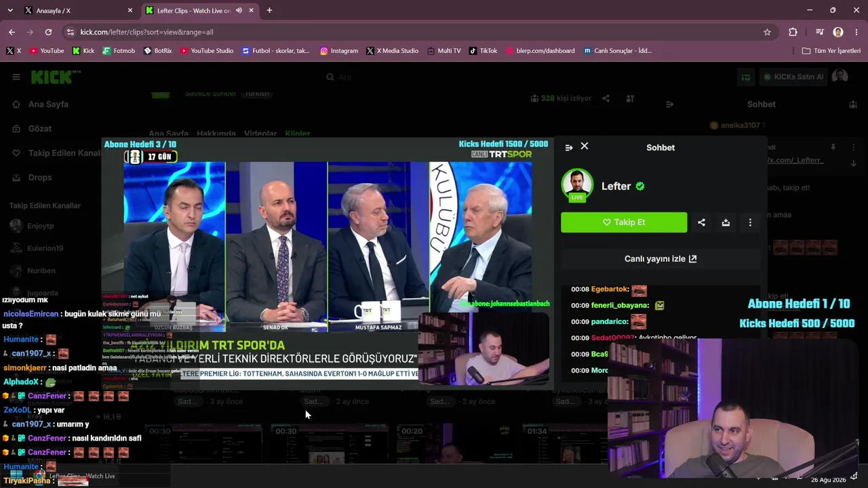Select Eulerion19 in followed channels
This screenshot has height=488, width=868.
45,248
